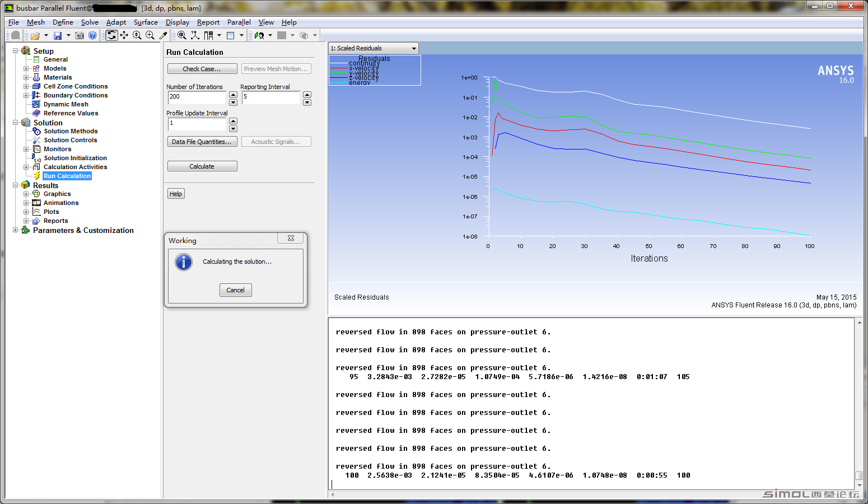This screenshot has width=868, height=504.
Task: Expand the Calculation Activities node
Action: click(26, 167)
